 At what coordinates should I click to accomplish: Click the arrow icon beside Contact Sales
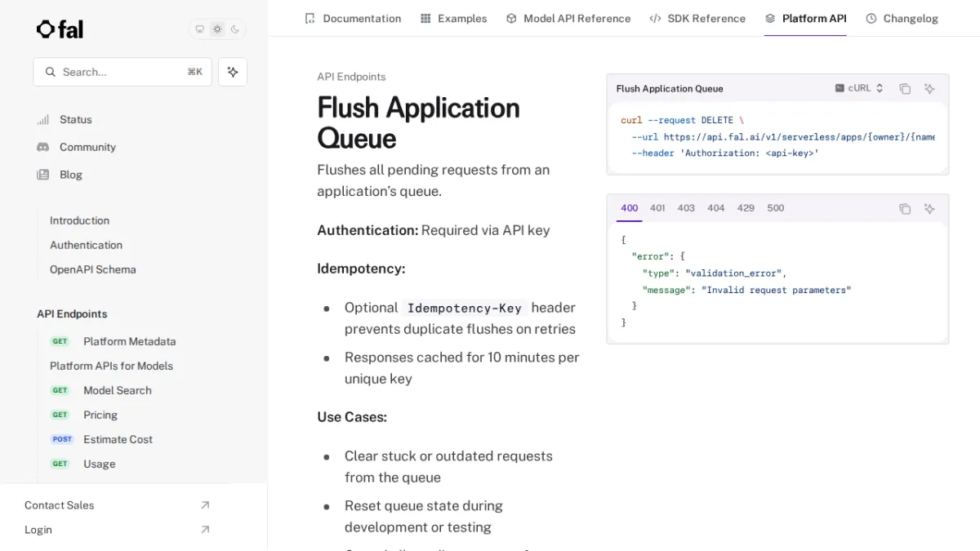[205, 505]
